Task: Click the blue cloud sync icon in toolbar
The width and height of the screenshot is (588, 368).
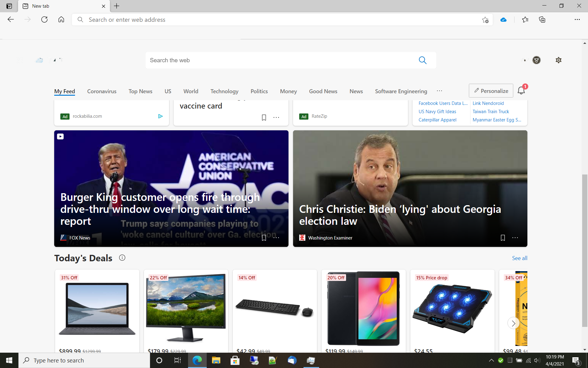Action: (x=503, y=20)
